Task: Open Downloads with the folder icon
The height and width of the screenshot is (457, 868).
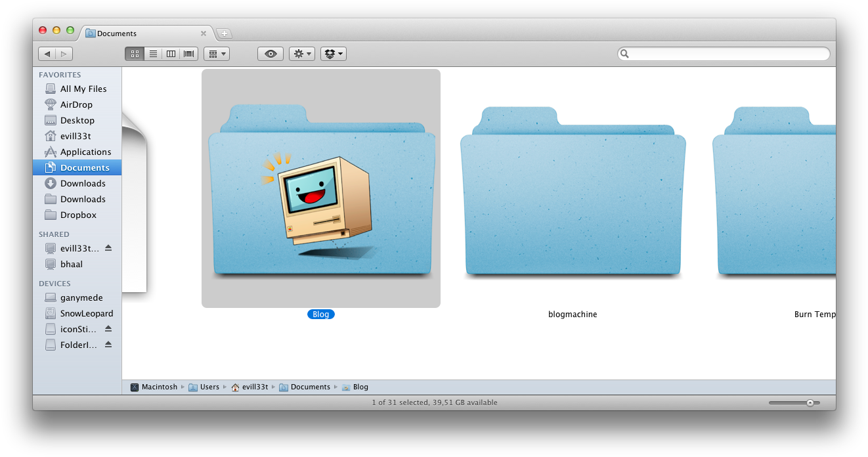Action: pos(77,199)
